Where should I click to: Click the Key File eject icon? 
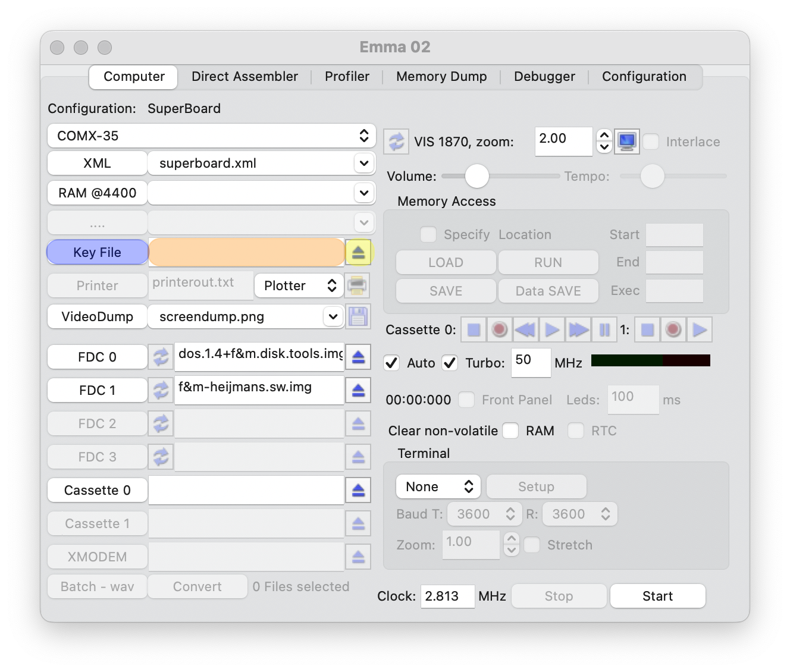pyautogui.click(x=358, y=252)
